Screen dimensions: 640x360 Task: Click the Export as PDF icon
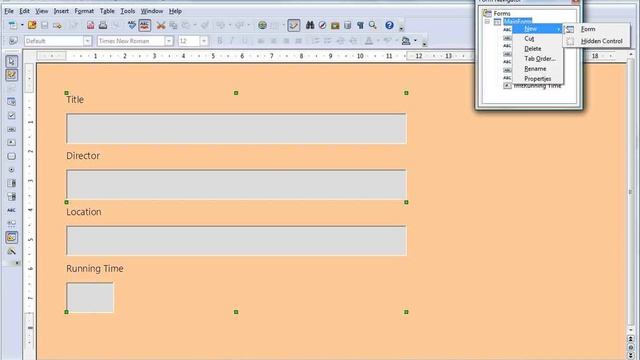point(90,25)
